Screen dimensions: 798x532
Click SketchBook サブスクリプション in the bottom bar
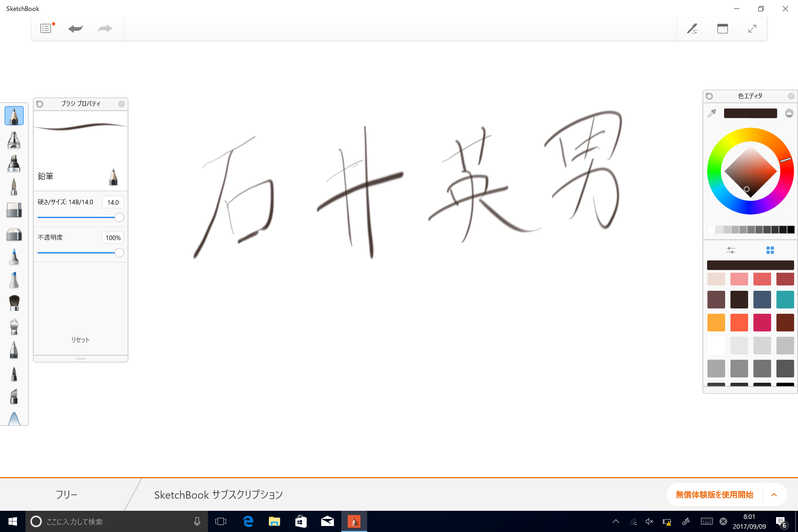218,495
